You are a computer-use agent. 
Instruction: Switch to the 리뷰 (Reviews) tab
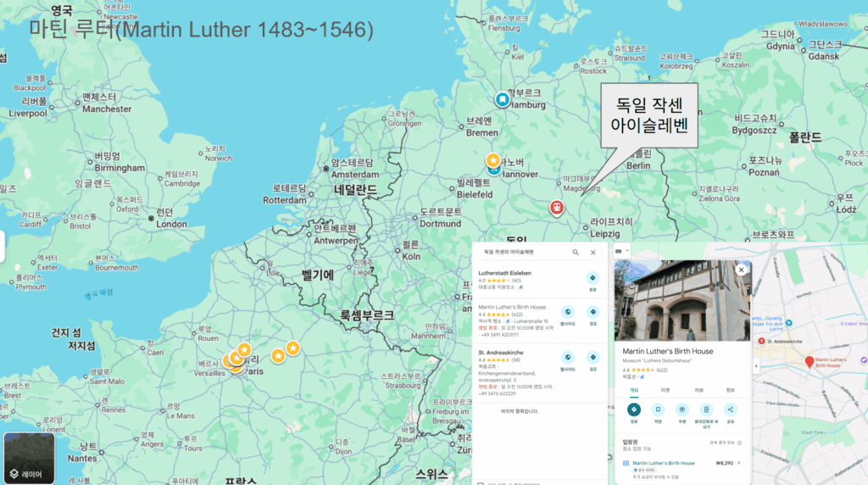coord(699,390)
